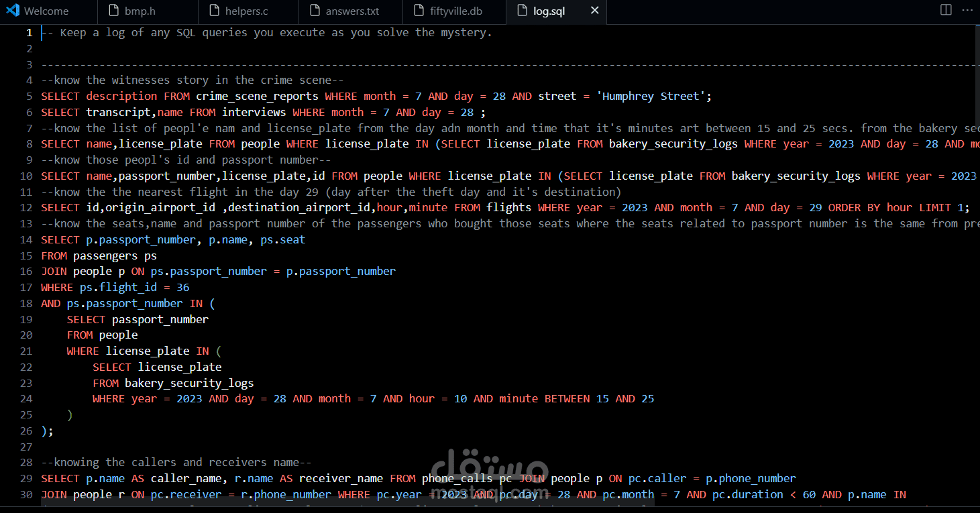Click line number 30 in the gutter
The height and width of the screenshot is (513, 980).
[x=26, y=494]
